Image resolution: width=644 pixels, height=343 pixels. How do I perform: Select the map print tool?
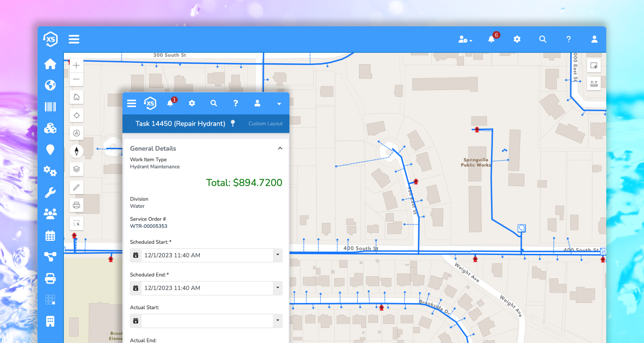coord(77,205)
